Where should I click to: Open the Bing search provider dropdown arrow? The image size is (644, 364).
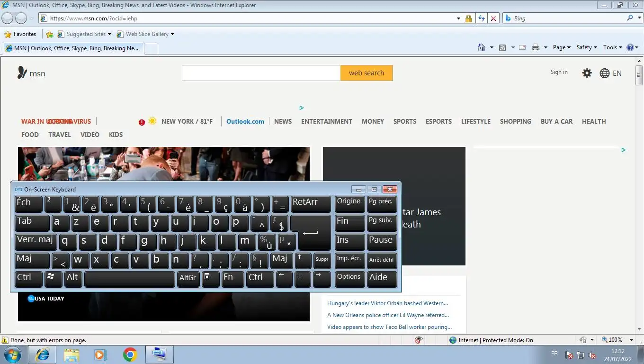tap(638, 18)
